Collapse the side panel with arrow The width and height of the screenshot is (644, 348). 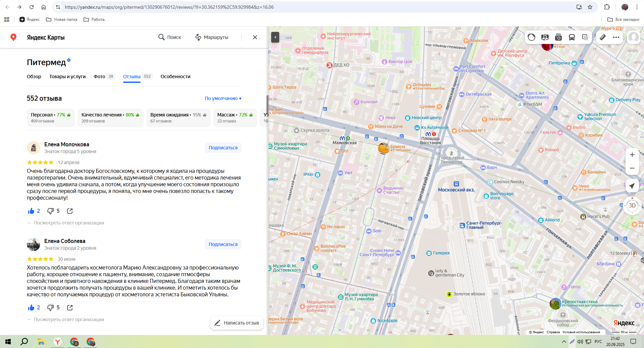point(275,37)
